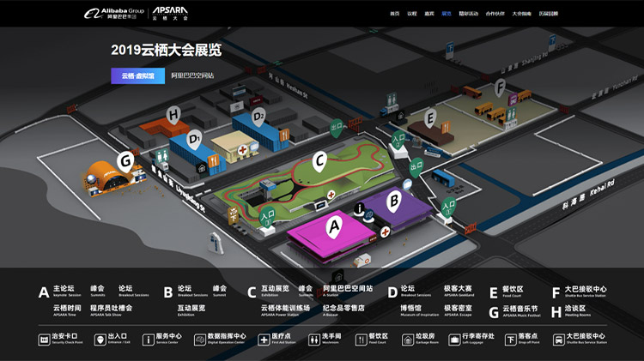Click the food court icon on D2 building
644x361 pixels.
pos(284,135)
